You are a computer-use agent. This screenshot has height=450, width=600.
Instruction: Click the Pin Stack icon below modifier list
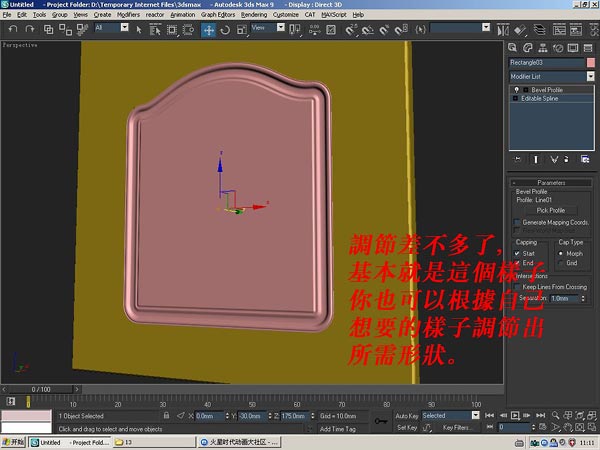tap(517, 159)
